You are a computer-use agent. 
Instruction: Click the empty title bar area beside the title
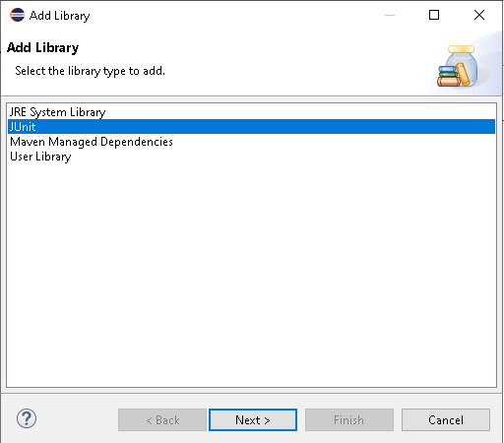236,15
